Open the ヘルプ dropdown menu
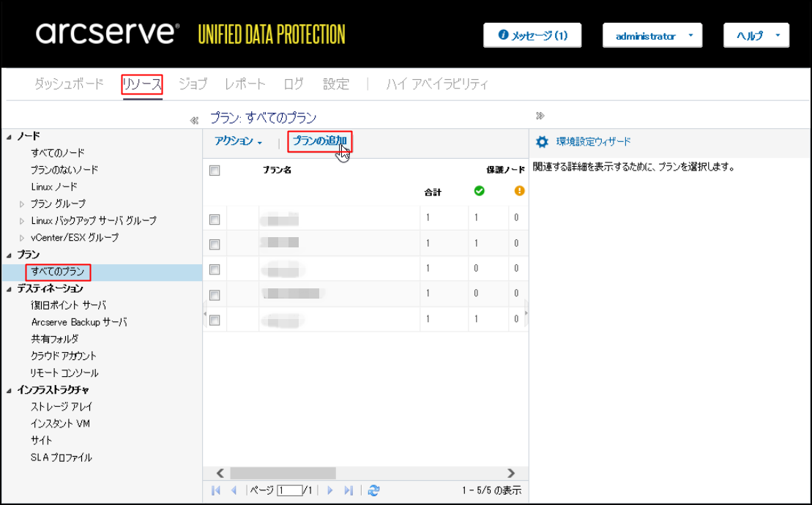 pos(756,36)
